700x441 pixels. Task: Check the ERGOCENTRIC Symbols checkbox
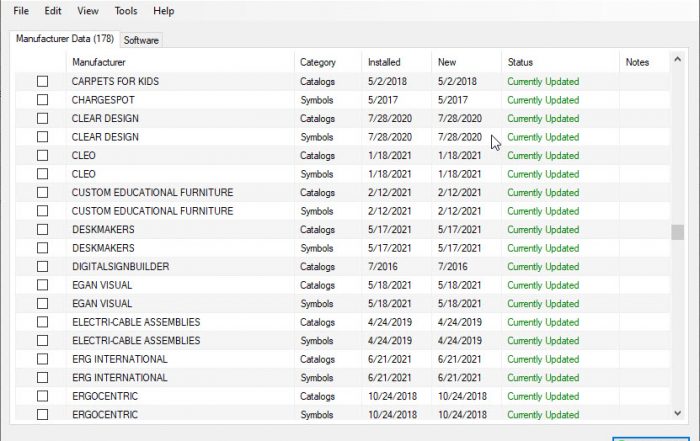[42, 415]
